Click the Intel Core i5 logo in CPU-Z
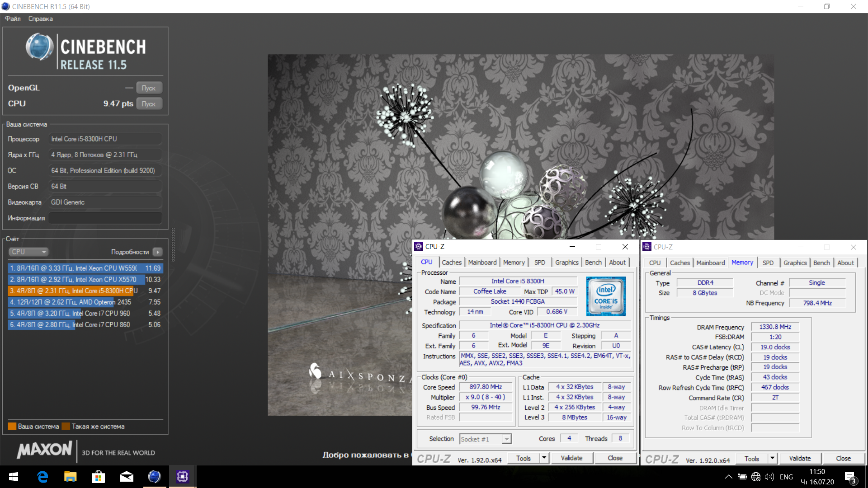Screen dimensions: 868x488 coord(606,296)
